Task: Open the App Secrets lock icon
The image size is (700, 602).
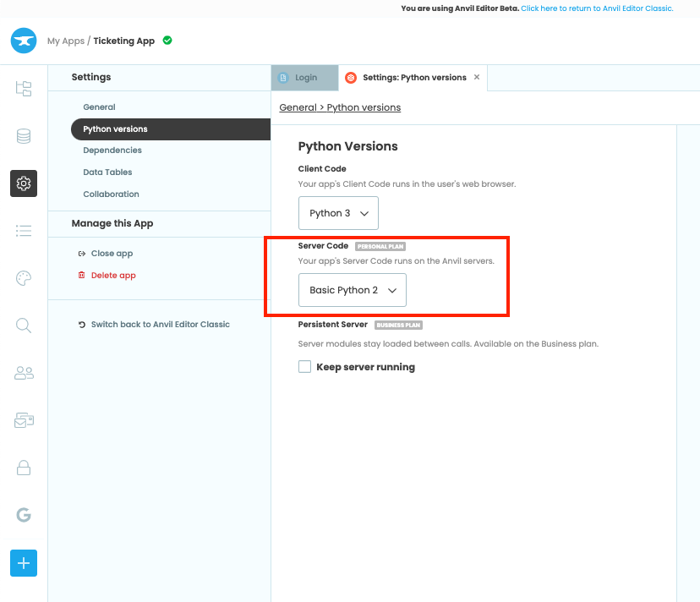Action: 23,468
